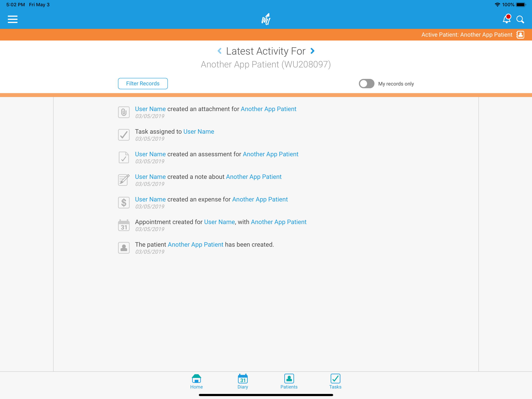Open User Name link in assessment entry
Viewport: 532px width, 399px height.
click(x=150, y=154)
